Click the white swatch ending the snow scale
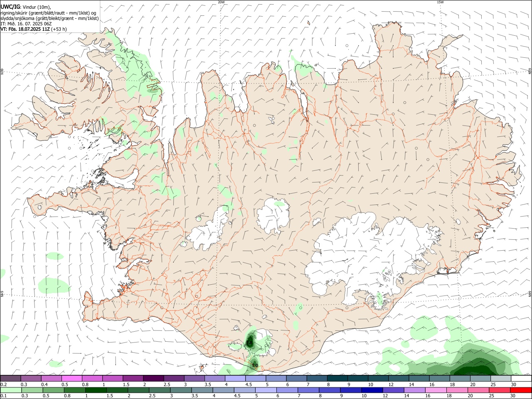532x399 pixels. click(x=521, y=378)
